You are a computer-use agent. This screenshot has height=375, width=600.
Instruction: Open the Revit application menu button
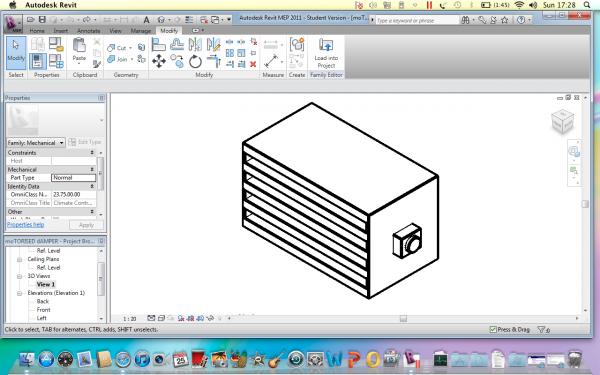pyautogui.click(x=13, y=24)
